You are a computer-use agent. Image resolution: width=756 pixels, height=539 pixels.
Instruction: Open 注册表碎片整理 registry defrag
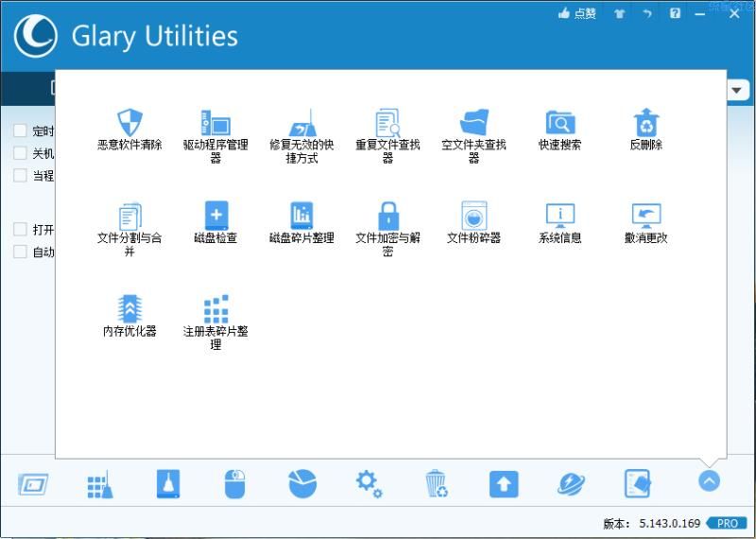tap(215, 322)
